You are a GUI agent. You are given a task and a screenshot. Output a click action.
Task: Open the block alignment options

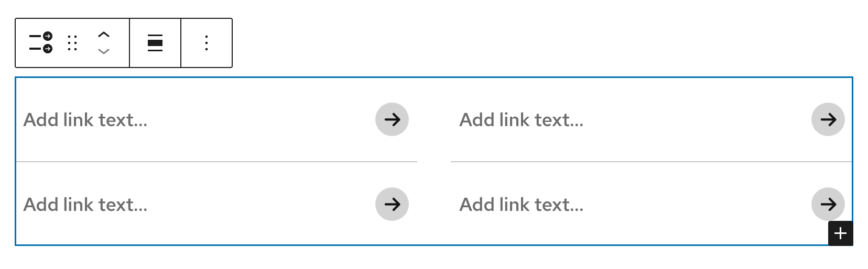(x=155, y=43)
